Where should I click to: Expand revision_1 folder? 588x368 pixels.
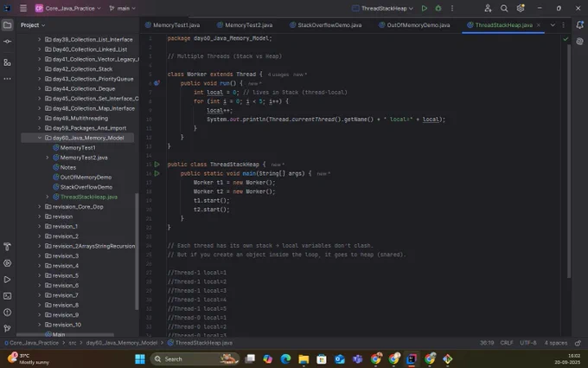coord(40,227)
